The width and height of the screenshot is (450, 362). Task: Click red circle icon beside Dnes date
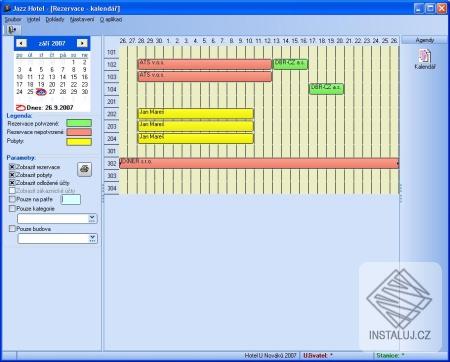[20, 108]
